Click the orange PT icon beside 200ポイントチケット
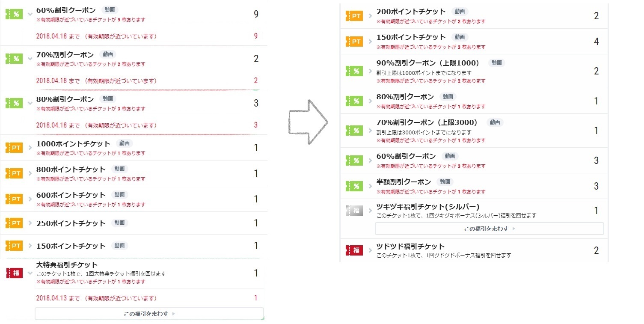Image resolution: width=644 pixels, height=324 pixels. pos(354,16)
